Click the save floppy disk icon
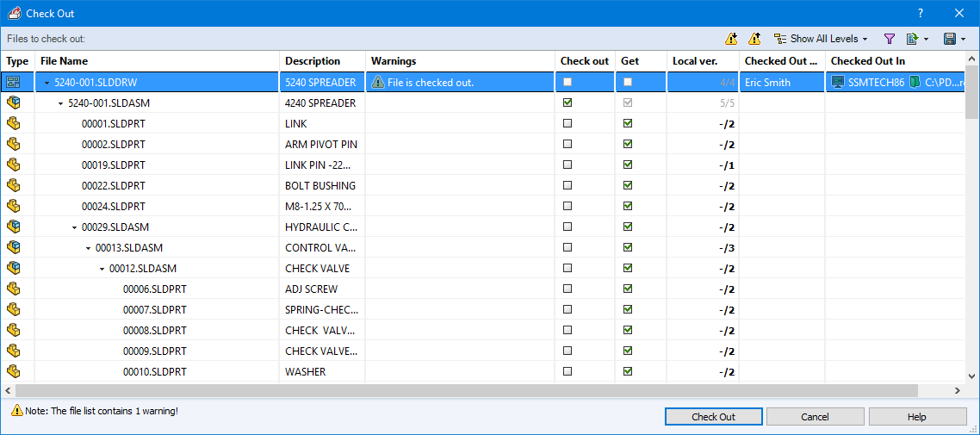Image resolution: width=980 pixels, height=435 pixels. pos(949,39)
